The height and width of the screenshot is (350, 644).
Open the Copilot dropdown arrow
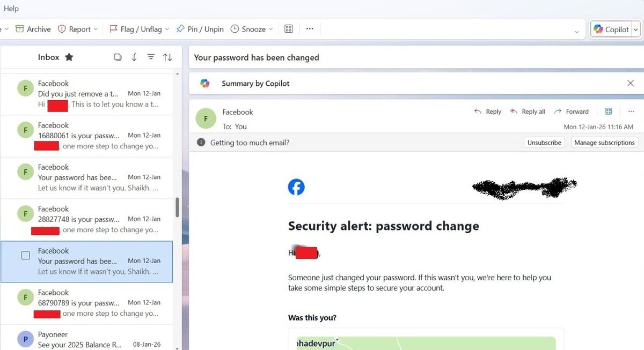[636, 29]
